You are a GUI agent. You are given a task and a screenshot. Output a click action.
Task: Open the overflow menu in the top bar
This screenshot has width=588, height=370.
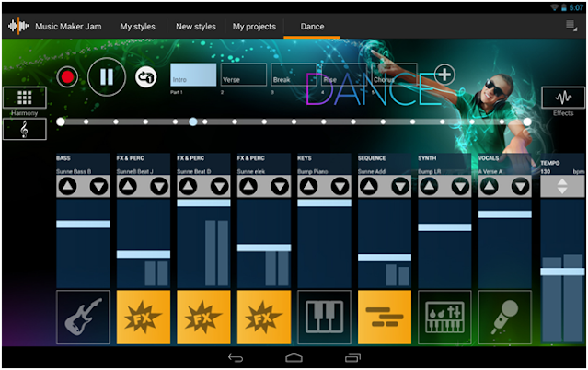pos(571,26)
